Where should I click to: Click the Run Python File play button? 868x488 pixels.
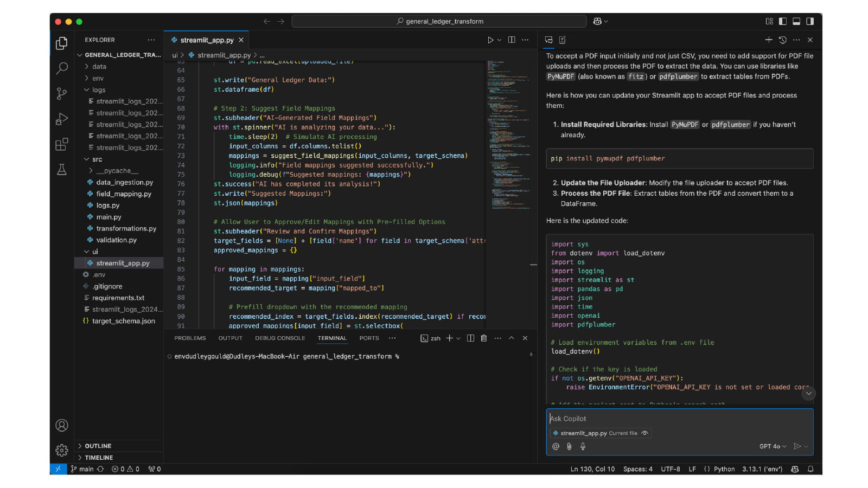pyautogui.click(x=490, y=40)
